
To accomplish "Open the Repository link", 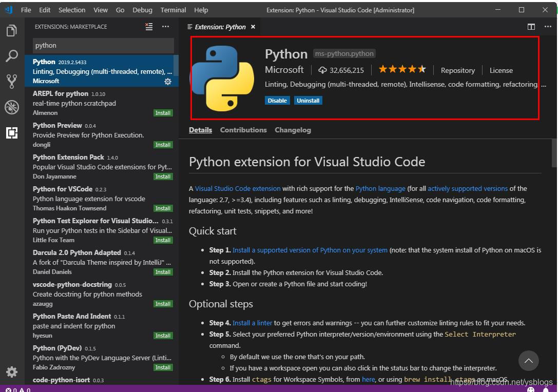I will tap(458, 70).
